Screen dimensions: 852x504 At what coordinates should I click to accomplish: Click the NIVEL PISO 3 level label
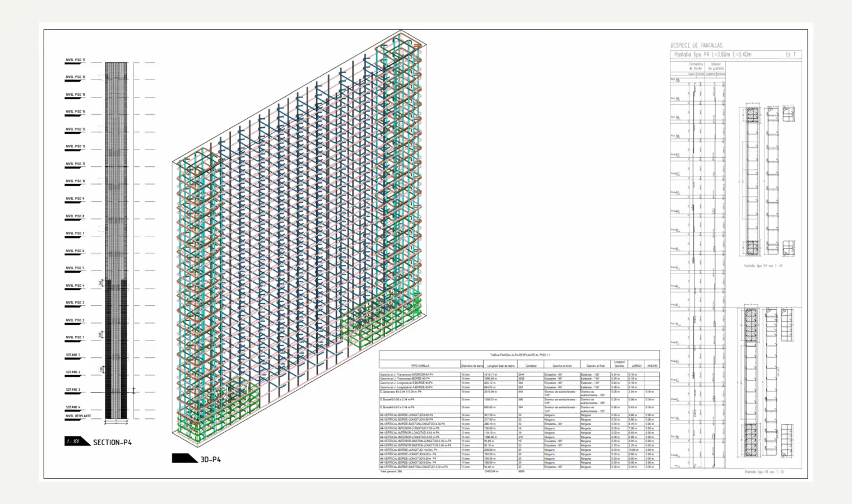coord(75,303)
